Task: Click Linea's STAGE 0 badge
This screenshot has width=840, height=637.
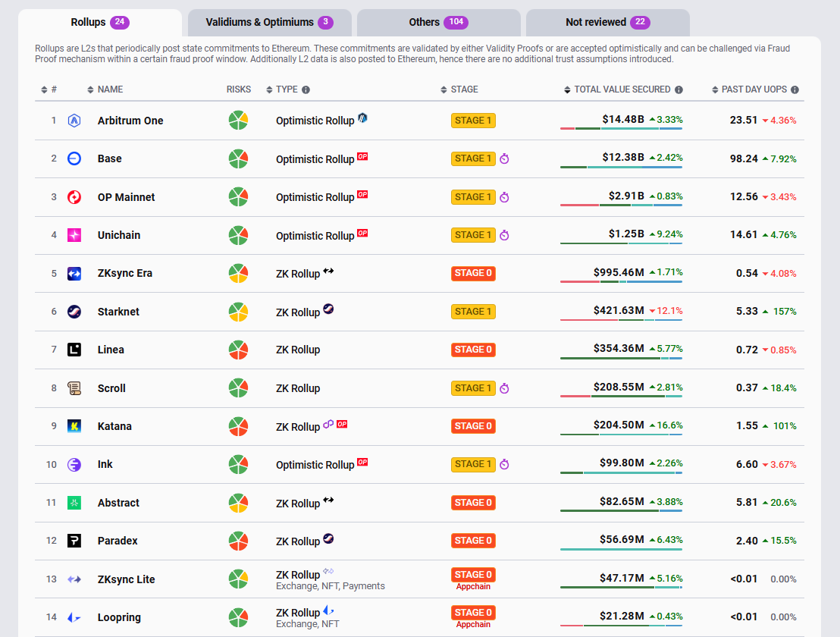Action: coord(473,350)
